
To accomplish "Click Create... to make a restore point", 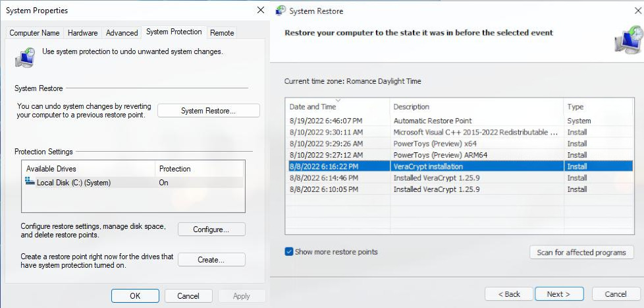I will (x=211, y=260).
